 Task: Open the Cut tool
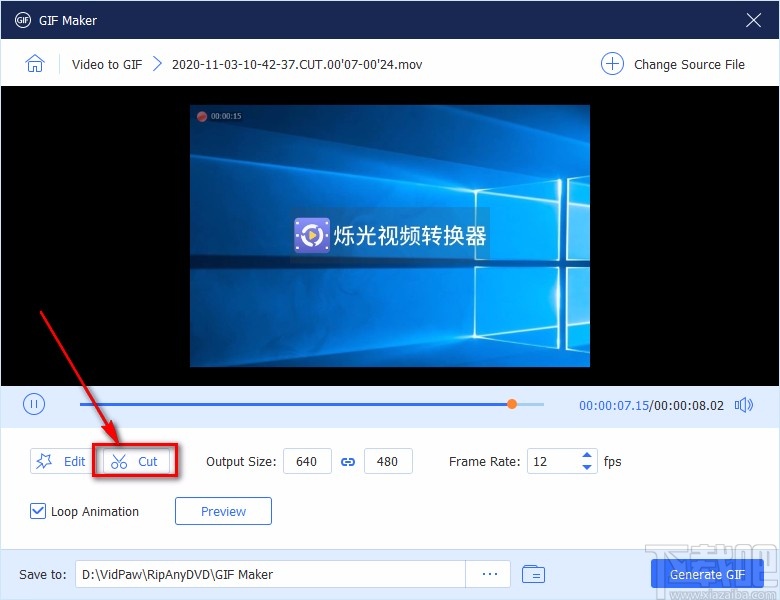135,461
